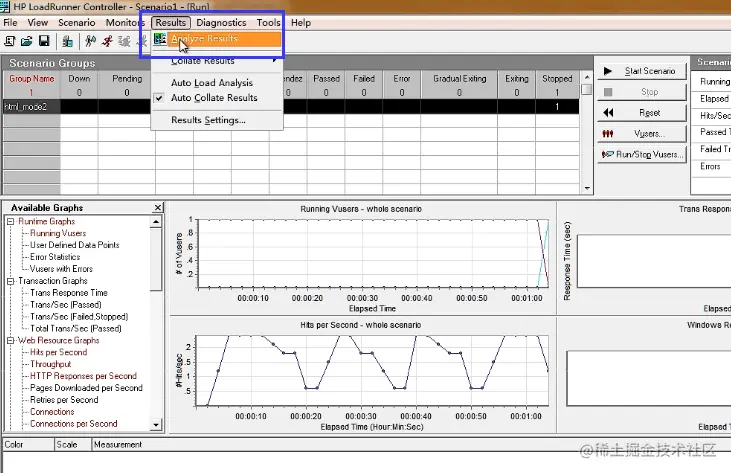Viewport: 731px width, 473px height.
Task: Open the Help menu
Action: 301,22
